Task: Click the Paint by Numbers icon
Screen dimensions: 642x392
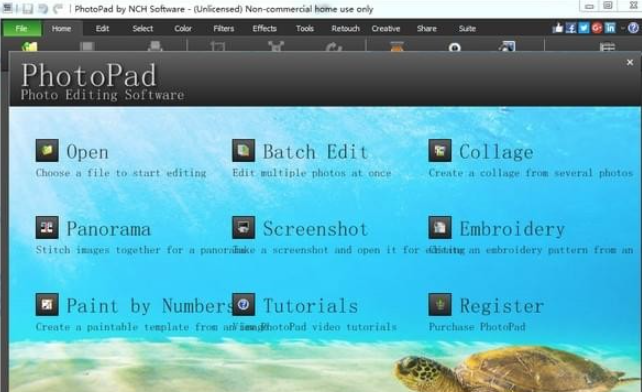Action: [47, 304]
